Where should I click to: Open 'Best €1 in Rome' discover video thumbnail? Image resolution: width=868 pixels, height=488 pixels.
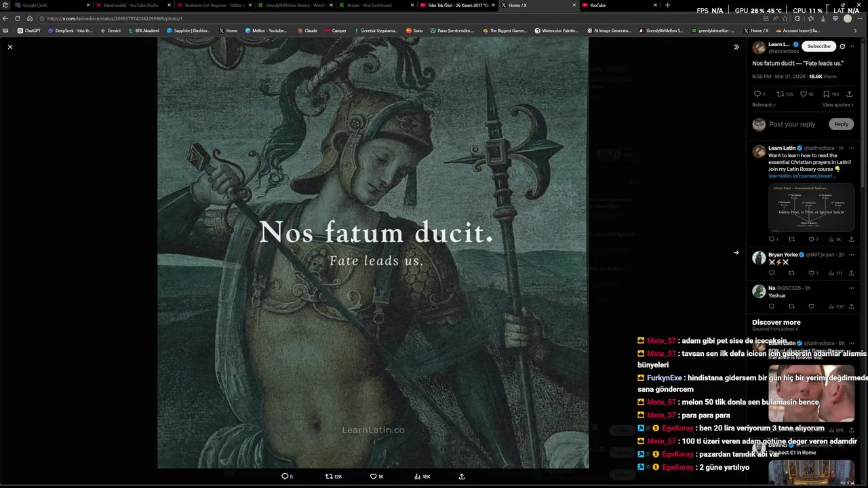tap(811, 472)
